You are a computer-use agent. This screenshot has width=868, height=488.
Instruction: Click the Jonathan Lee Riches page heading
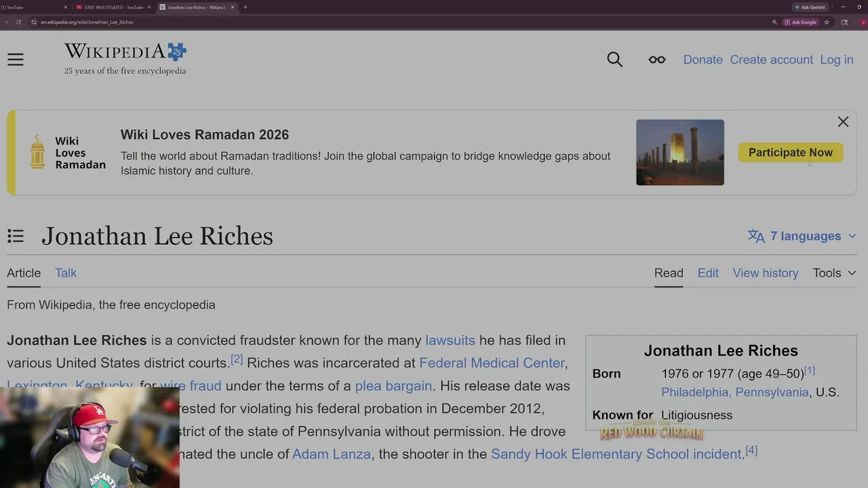pos(157,236)
